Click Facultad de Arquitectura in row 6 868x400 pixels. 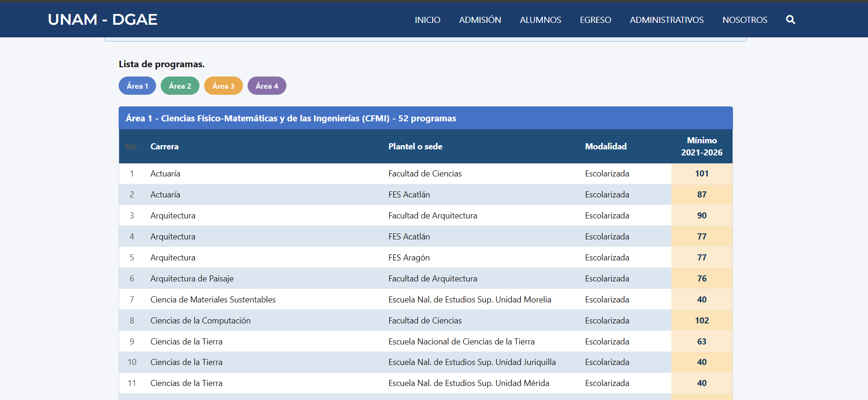(x=433, y=279)
